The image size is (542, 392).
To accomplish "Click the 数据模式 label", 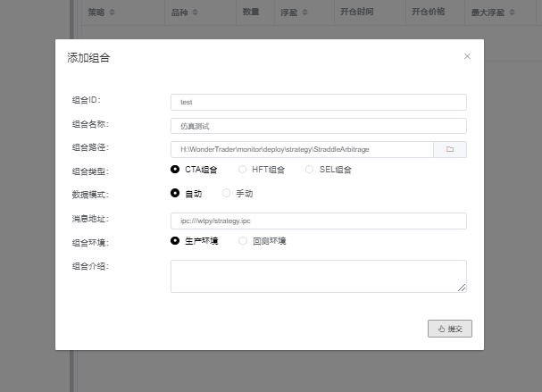I will pyautogui.click(x=90, y=195).
